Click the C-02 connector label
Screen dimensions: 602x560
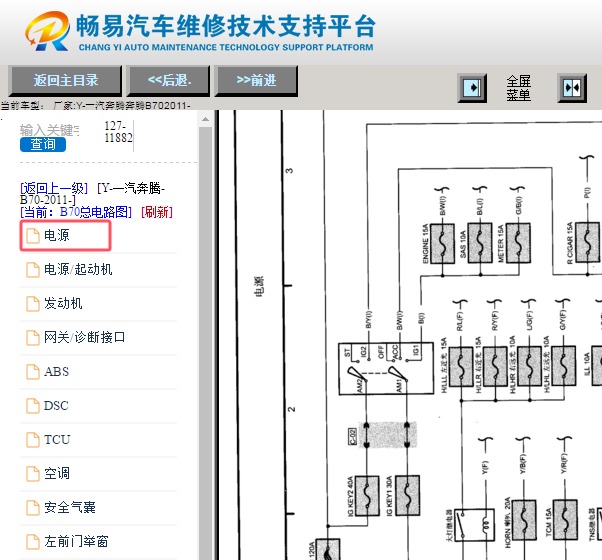click(352, 436)
